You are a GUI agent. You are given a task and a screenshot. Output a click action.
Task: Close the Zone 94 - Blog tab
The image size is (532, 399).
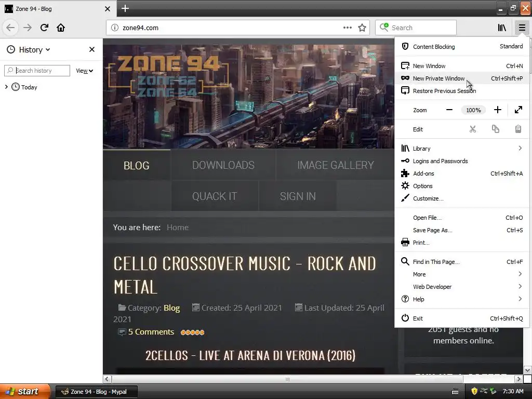(x=108, y=9)
